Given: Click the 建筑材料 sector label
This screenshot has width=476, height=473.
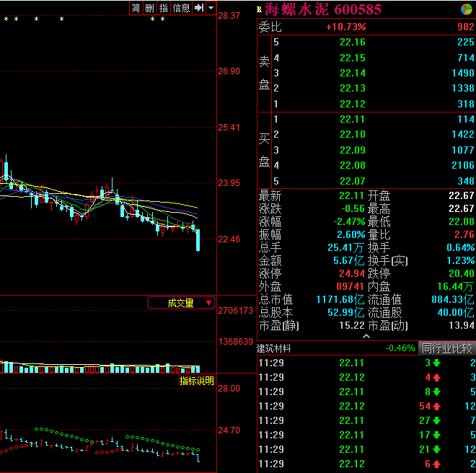Looking at the screenshot, I should (273, 348).
